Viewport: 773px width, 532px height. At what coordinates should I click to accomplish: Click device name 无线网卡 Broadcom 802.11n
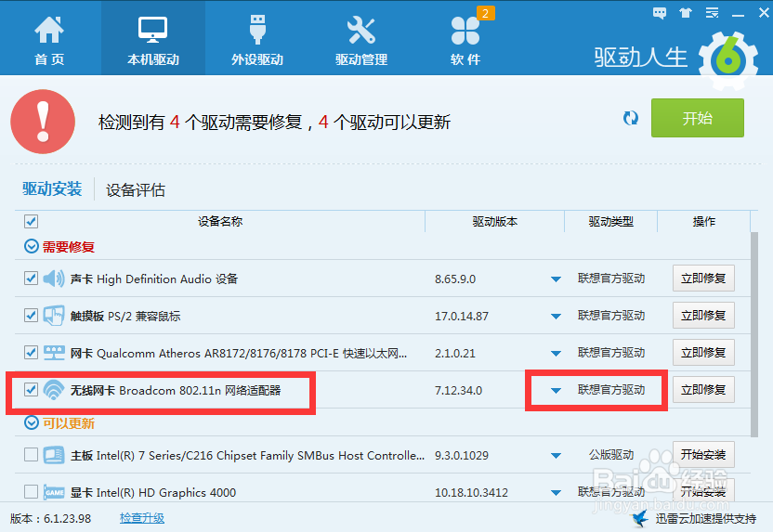coord(176,390)
